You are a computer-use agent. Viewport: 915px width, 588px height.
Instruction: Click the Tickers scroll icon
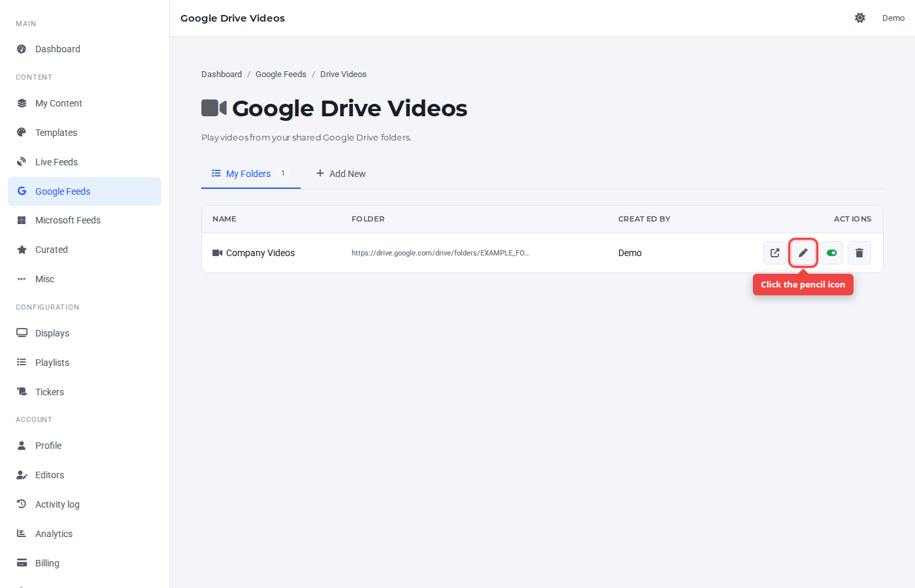22,392
